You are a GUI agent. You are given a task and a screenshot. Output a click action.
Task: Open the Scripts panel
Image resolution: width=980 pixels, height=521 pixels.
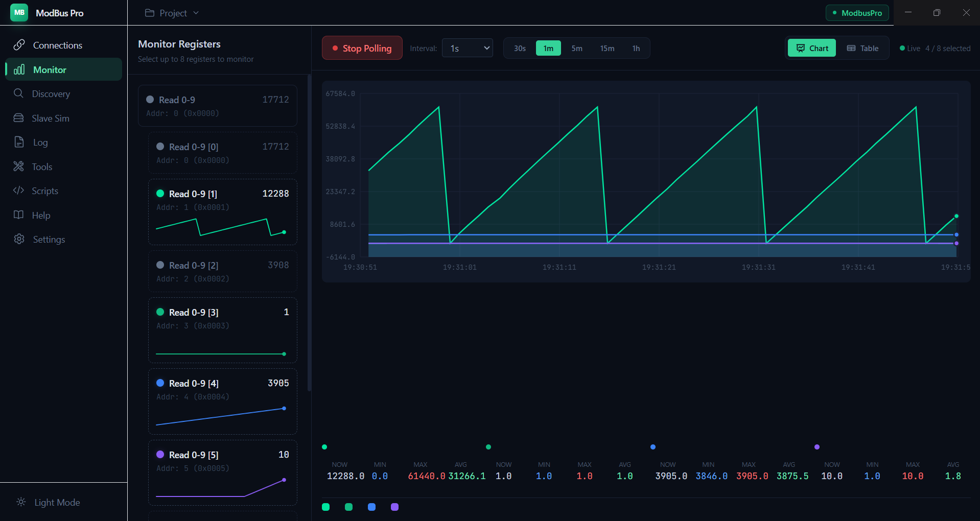[45, 191]
